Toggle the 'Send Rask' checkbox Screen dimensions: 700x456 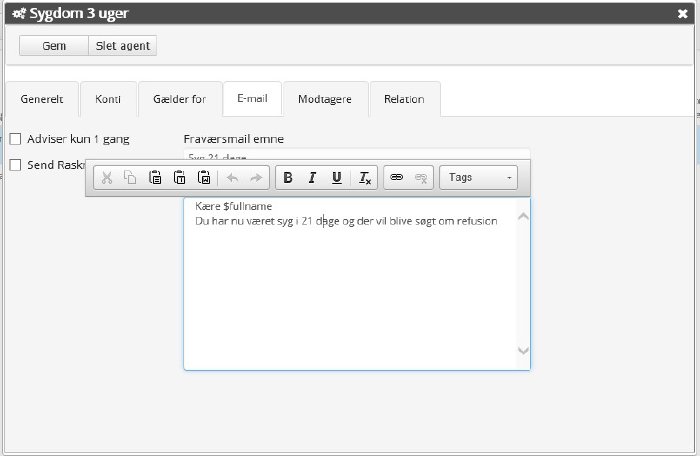point(15,165)
